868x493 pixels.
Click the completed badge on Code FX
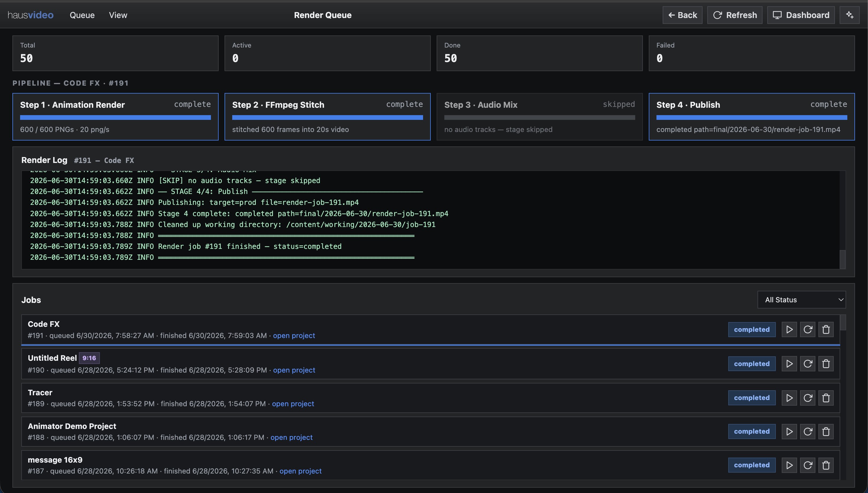coord(752,329)
